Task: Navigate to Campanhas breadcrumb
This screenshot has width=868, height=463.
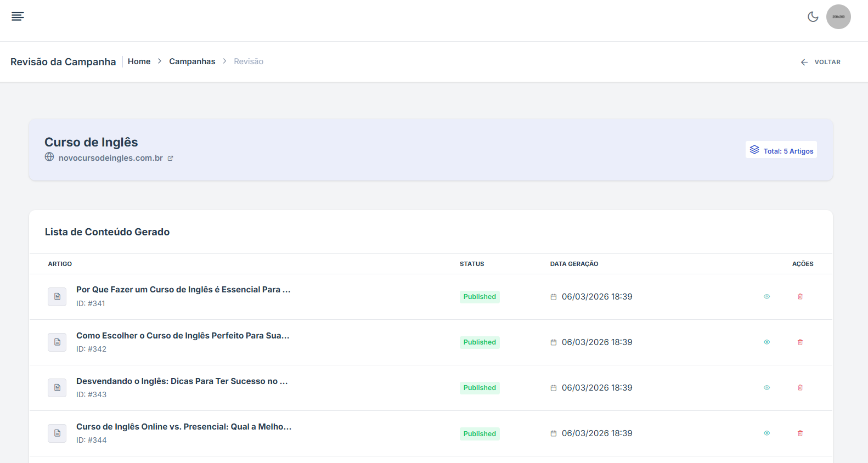Action: click(192, 61)
